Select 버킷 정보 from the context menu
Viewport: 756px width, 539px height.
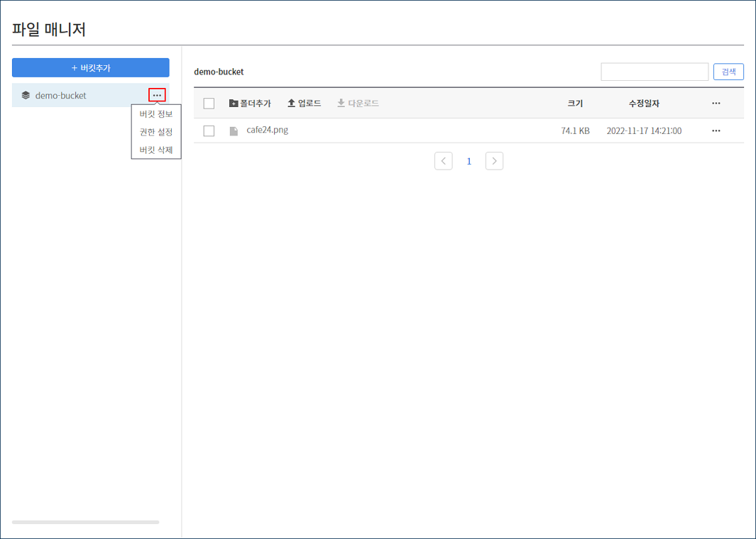[x=156, y=113]
